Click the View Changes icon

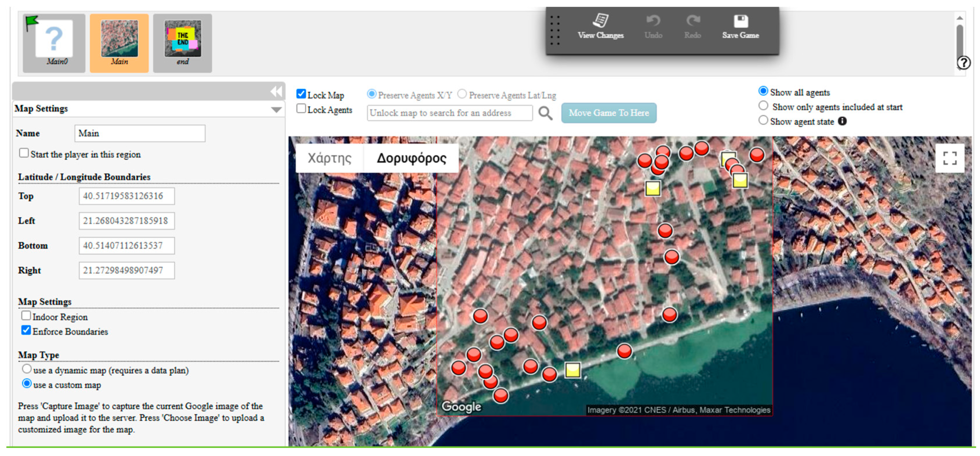click(x=600, y=21)
